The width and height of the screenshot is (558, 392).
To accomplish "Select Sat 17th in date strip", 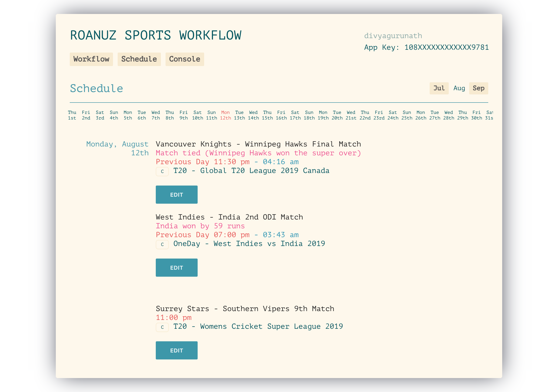I will click(x=295, y=115).
